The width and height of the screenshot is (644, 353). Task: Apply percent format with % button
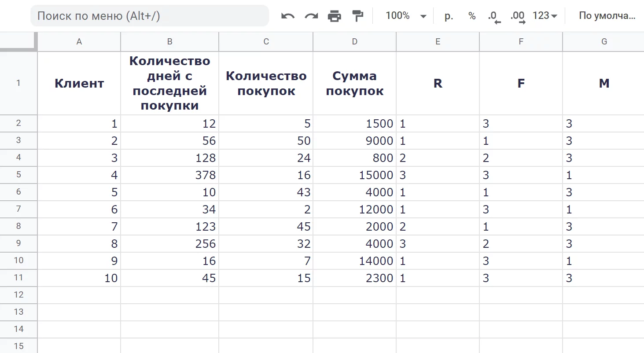pyautogui.click(x=472, y=16)
